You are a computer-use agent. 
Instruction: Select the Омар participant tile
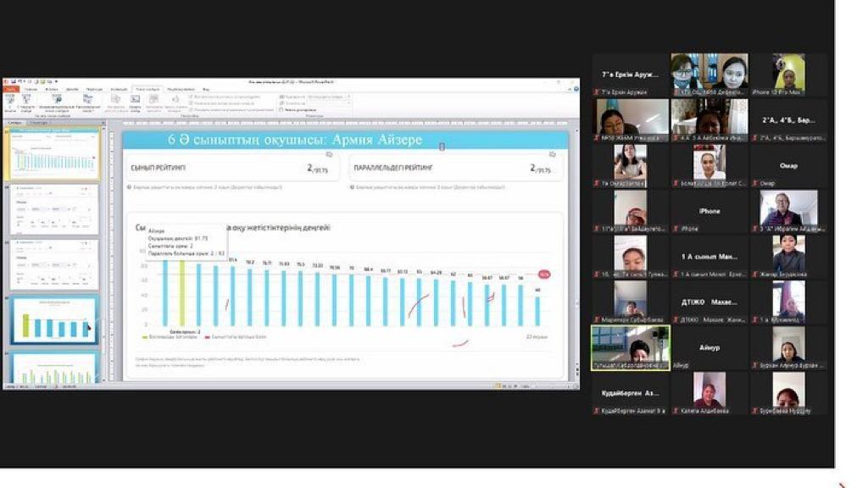pyautogui.click(x=788, y=166)
